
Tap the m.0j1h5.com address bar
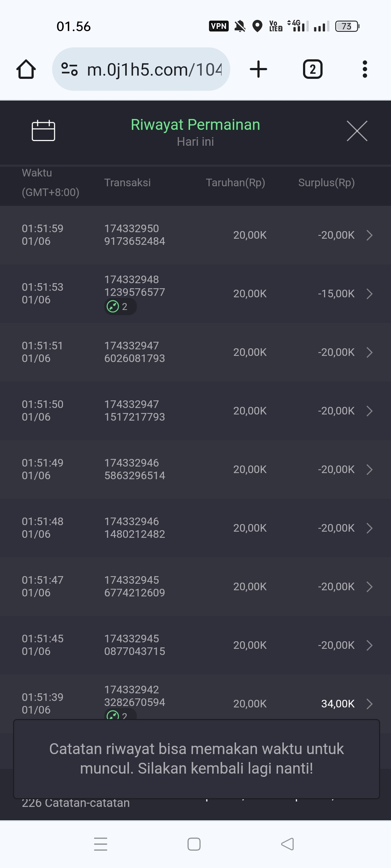154,69
